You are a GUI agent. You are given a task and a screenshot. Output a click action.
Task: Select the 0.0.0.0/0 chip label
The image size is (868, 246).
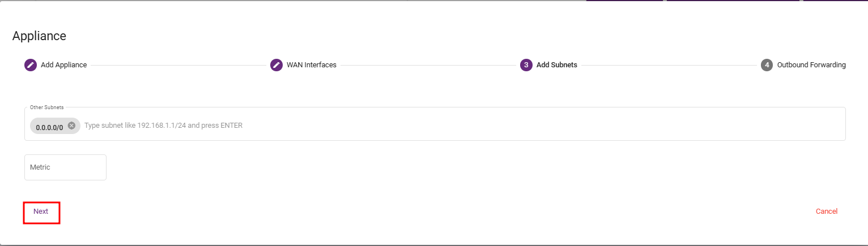49,127
